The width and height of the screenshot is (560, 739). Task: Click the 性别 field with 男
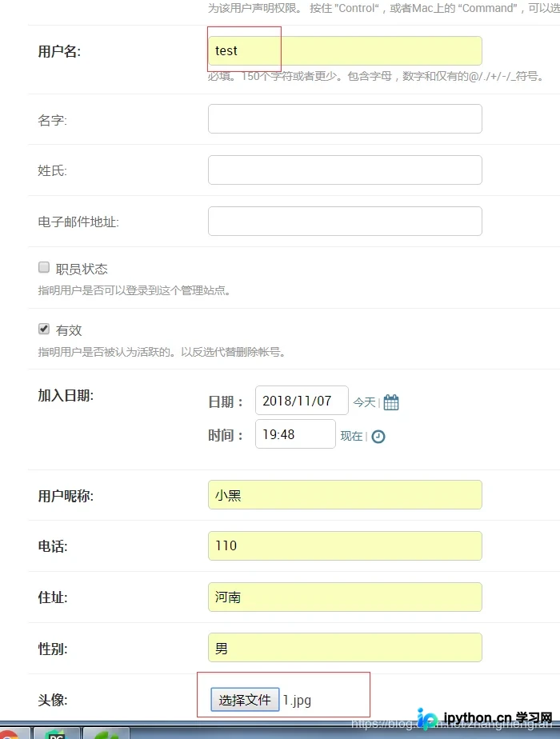coord(345,648)
